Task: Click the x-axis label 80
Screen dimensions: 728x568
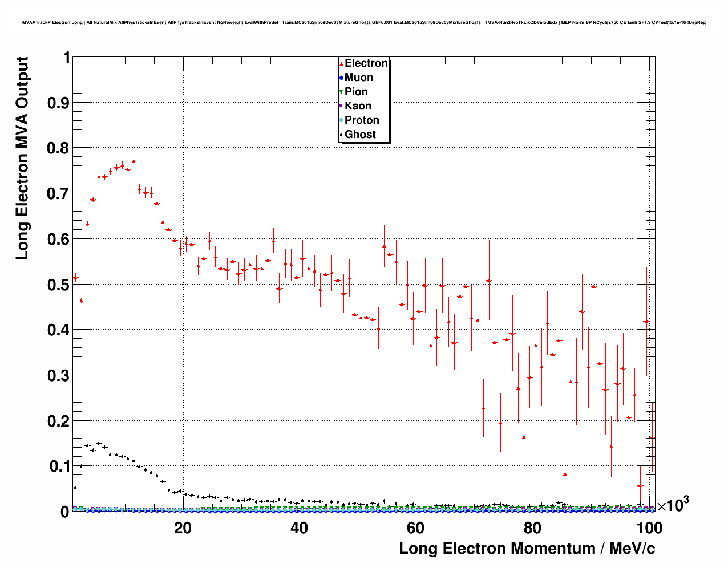Action: [x=532, y=528]
